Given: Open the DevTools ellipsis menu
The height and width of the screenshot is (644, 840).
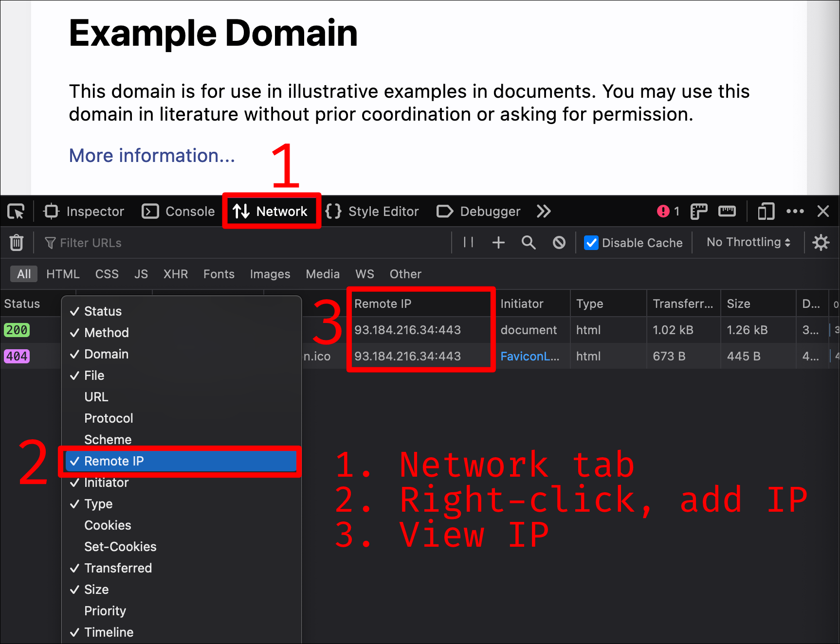Looking at the screenshot, I should pos(795,212).
